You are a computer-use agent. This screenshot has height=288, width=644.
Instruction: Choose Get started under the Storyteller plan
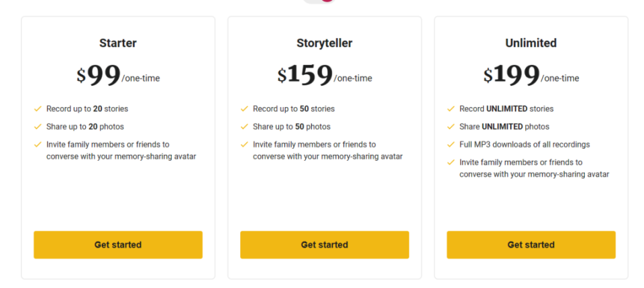click(x=325, y=245)
